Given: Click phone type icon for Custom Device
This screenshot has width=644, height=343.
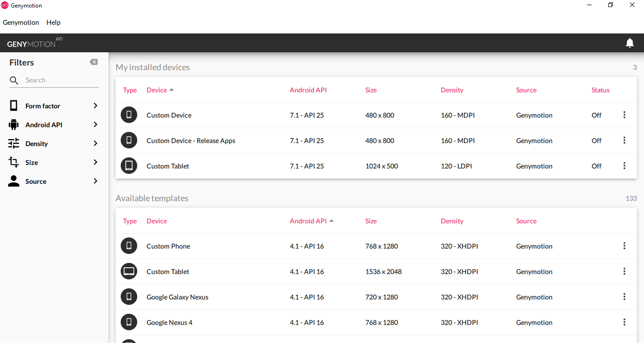Looking at the screenshot, I should click(x=129, y=115).
